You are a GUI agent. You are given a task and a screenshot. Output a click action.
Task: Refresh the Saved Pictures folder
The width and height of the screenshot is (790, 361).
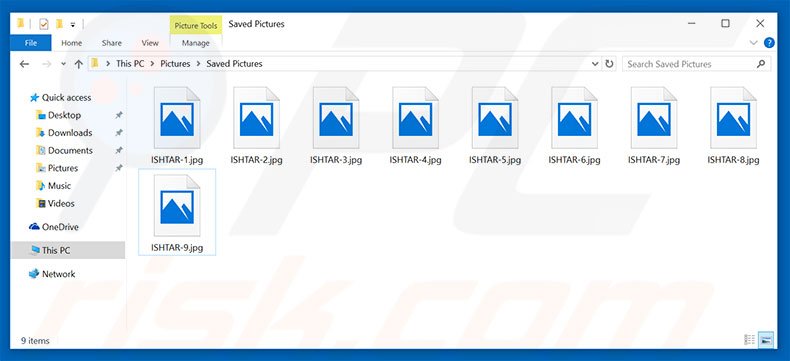click(x=609, y=64)
